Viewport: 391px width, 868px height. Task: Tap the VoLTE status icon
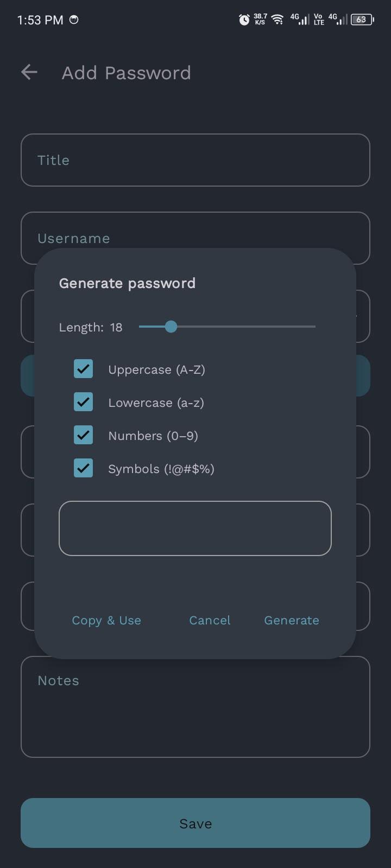[x=319, y=20]
